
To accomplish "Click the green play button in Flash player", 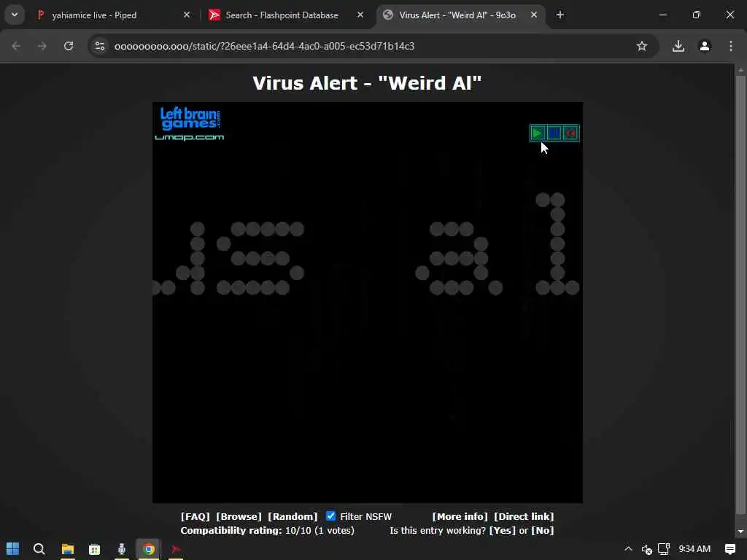I will click(x=538, y=133).
